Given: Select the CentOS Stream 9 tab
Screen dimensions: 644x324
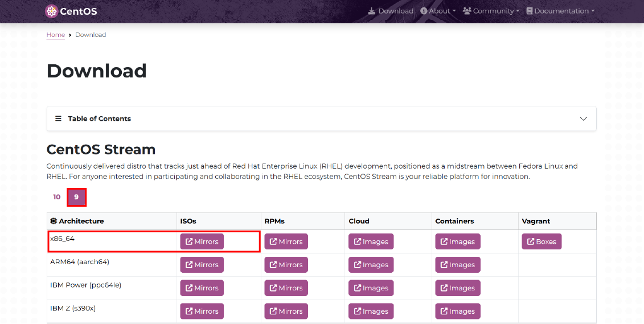Looking at the screenshot, I should point(76,197).
